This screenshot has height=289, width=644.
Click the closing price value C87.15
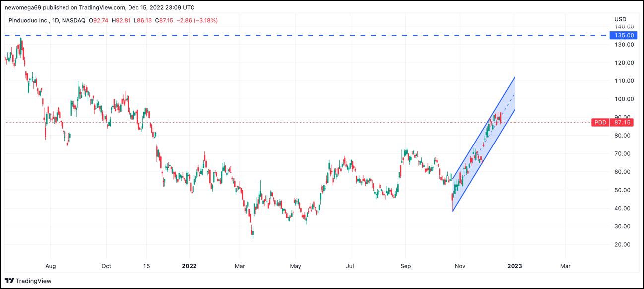click(x=164, y=20)
